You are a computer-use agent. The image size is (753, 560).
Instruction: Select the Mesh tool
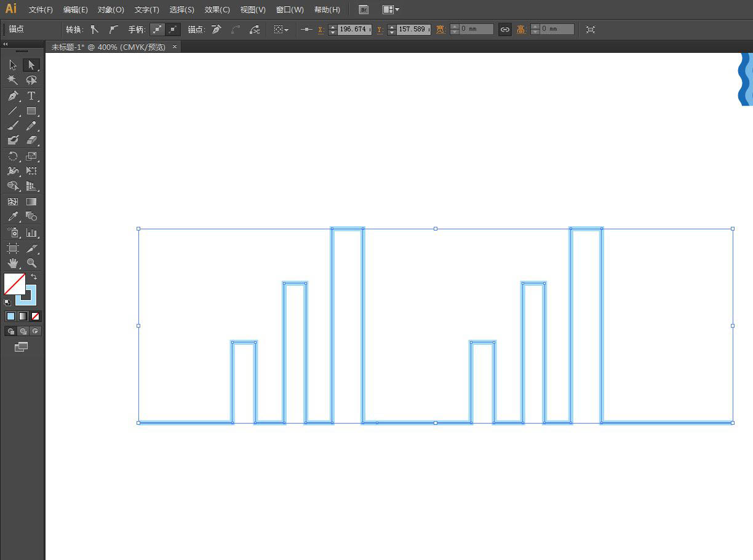point(13,202)
